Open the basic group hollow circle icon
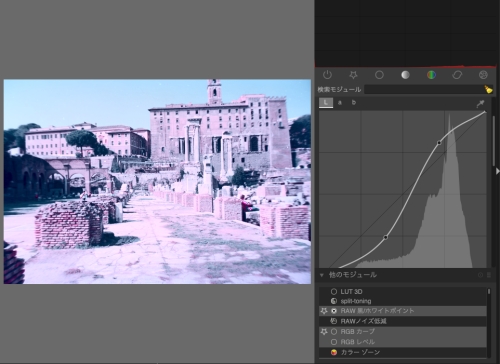Screen dimensions: 500x364 (379, 75)
